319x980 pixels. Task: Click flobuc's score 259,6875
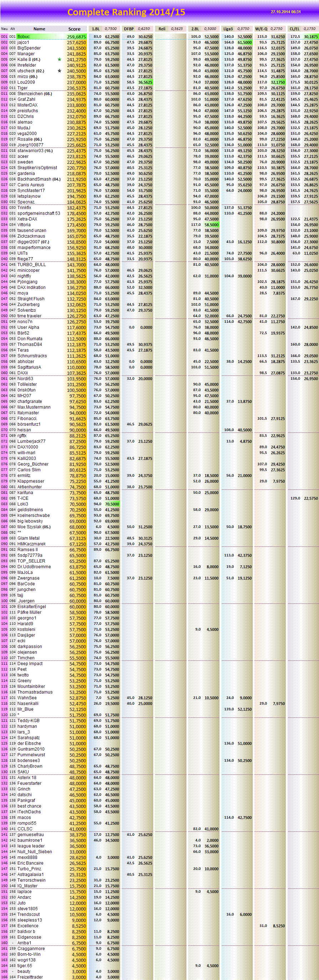pyautogui.click(x=77, y=37)
